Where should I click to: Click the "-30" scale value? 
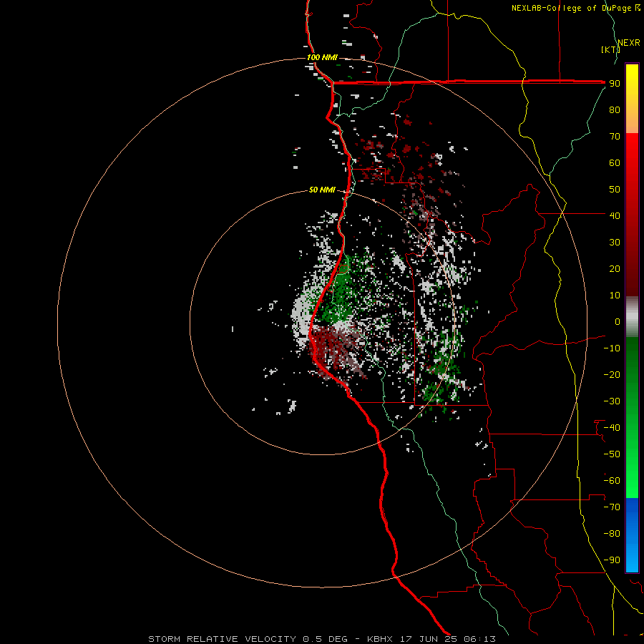612,401
